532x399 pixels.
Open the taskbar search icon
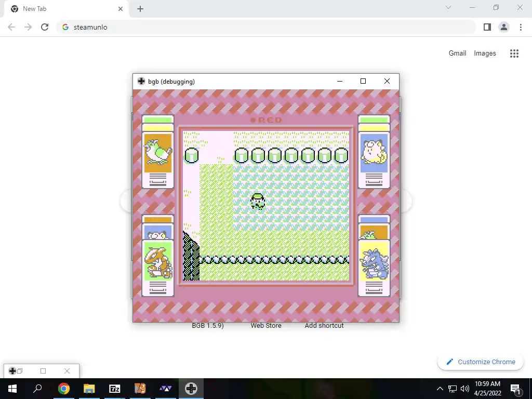click(x=37, y=389)
